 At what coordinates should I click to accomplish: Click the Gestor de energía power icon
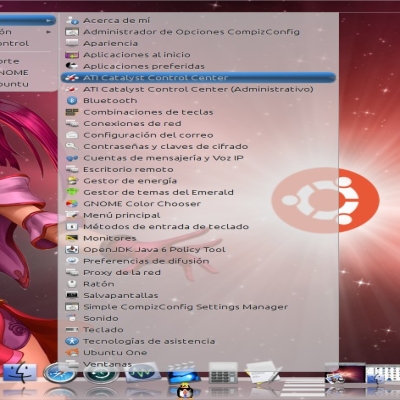pos(72,181)
